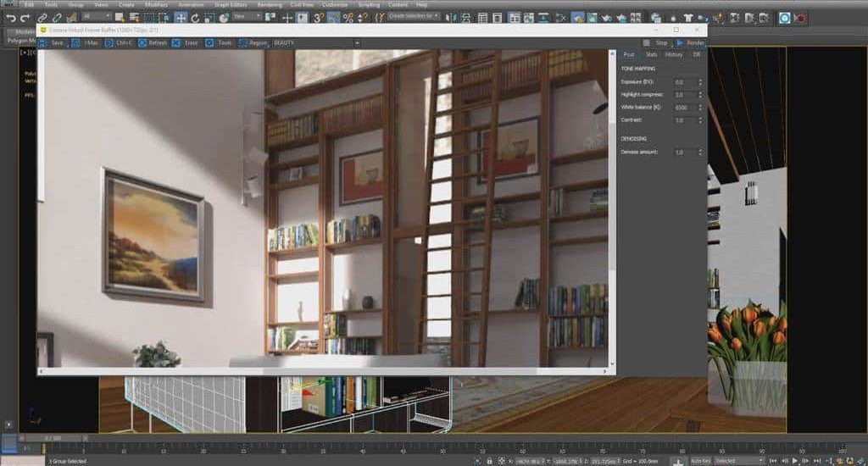The height and width of the screenshot is (466, 868).
Task: Expand the reference coordinate system View dropdown
Action: coord(249,17)
